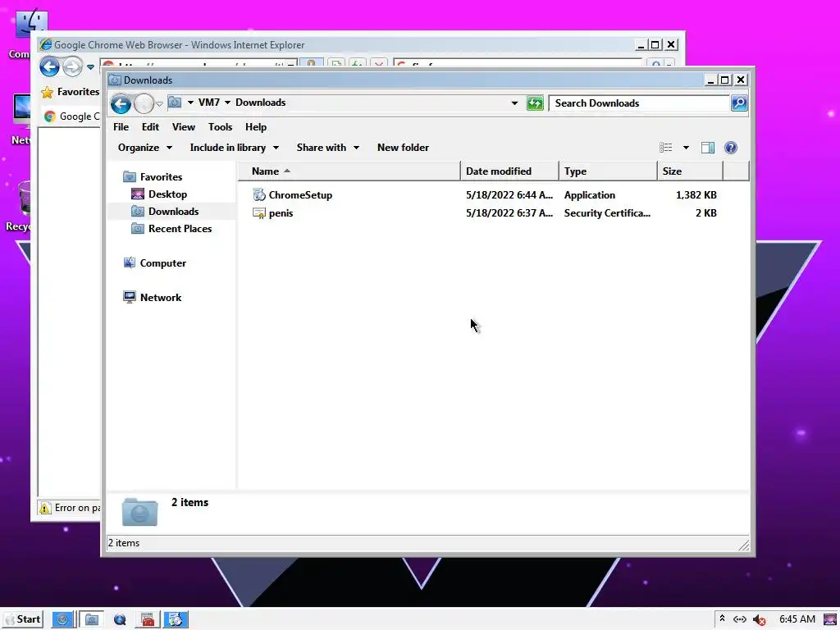840x630 pixels.
Task: Click the Downloads breadcrumb segment
Action: click(x=260, y=103)
